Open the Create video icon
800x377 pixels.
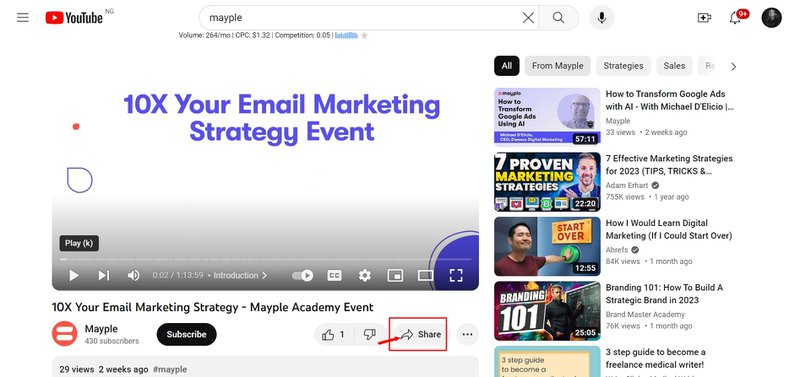(704, 18)
